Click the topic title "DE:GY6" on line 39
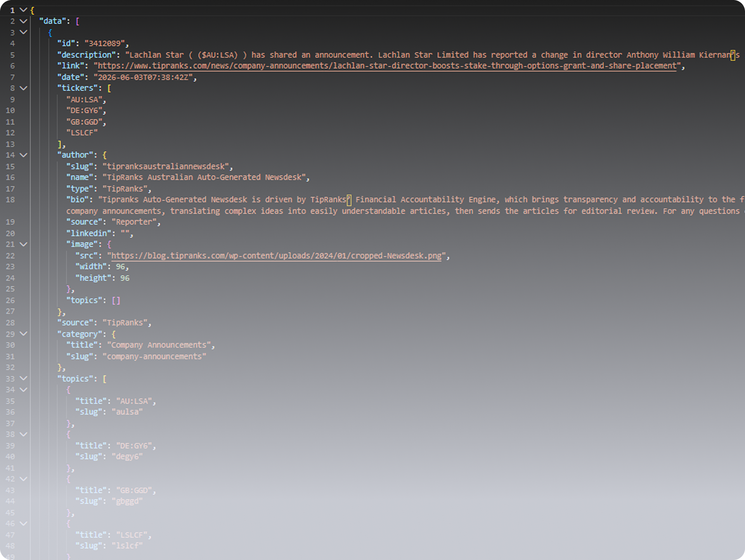This screenshot has width=745, height=560. (x=134, y=446)
